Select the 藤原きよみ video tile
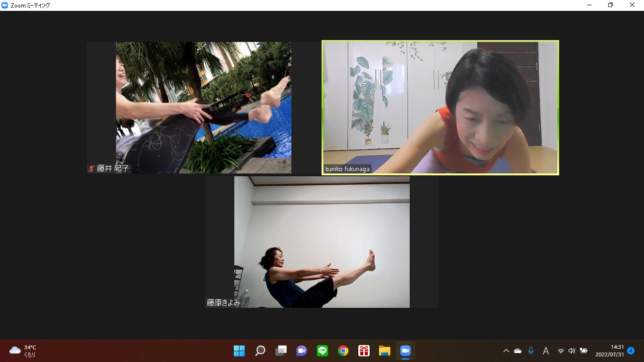The height and width of the screenshot is (362, 644). (x=322, y=242)
